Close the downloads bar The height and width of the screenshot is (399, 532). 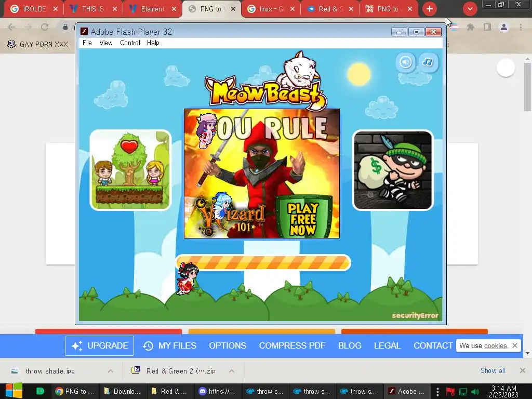point(523,370)
